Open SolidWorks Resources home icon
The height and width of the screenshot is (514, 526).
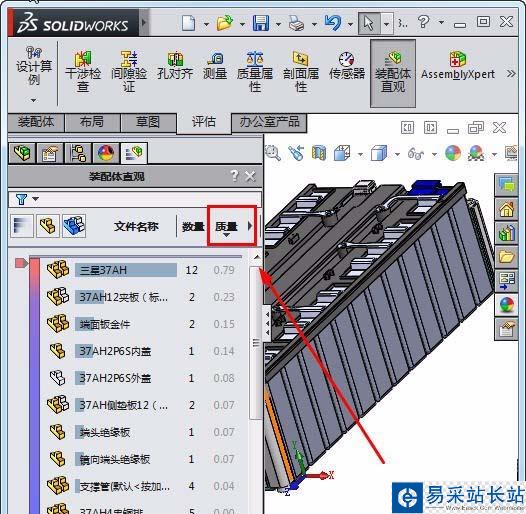coord(506,209)
